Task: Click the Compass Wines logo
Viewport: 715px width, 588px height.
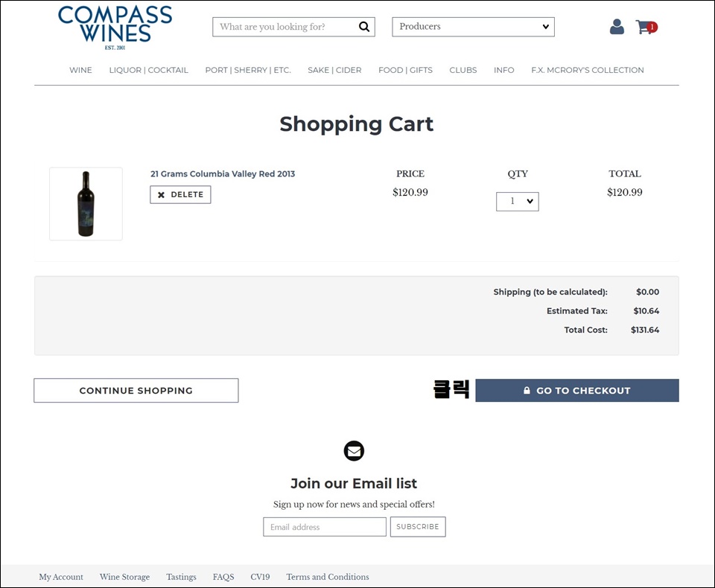Action: (x=115, y=28)
